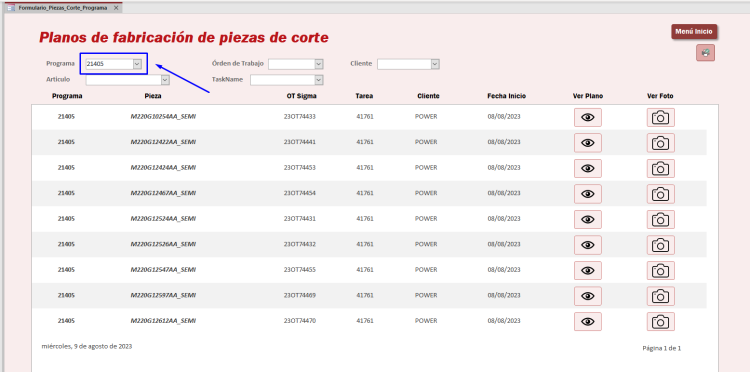Image resolution: width=750 pixels, height=372 pixels.
Task: View plano for piece M220G12597AA_SEMI
Action: (587, 296)
